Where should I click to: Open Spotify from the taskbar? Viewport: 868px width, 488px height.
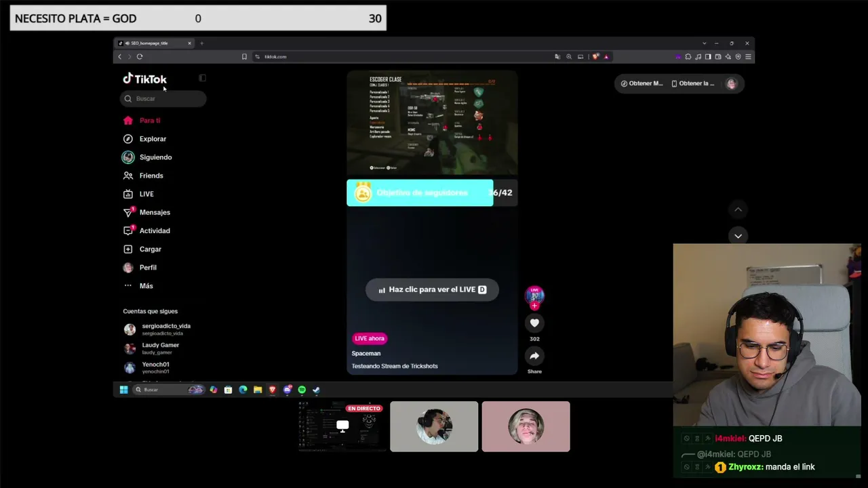302,390
